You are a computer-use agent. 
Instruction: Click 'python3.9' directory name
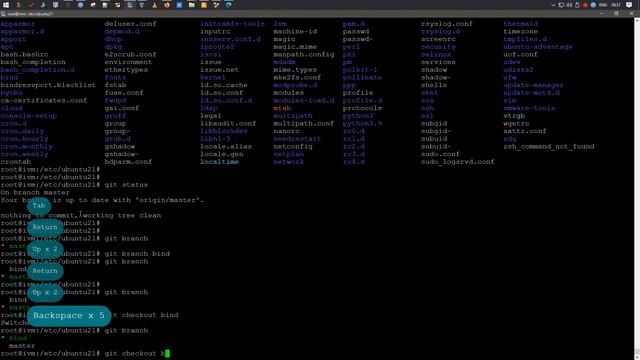(362, 123)
